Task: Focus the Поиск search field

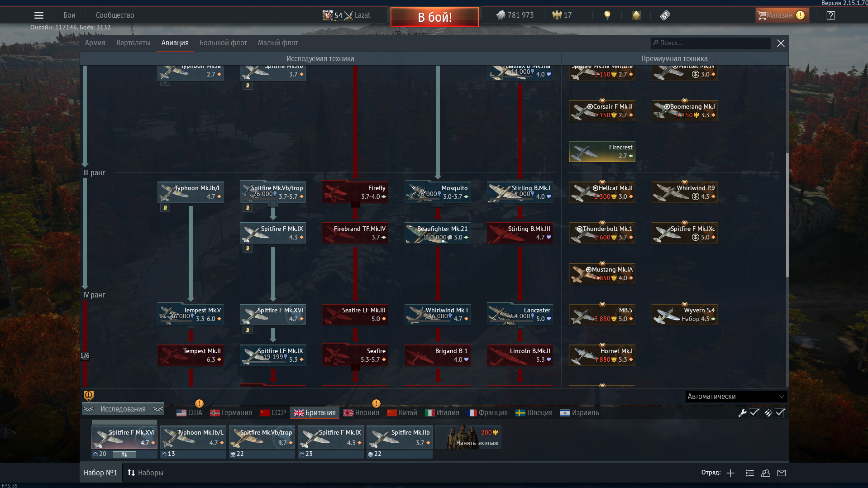Action: click(711, 43)
